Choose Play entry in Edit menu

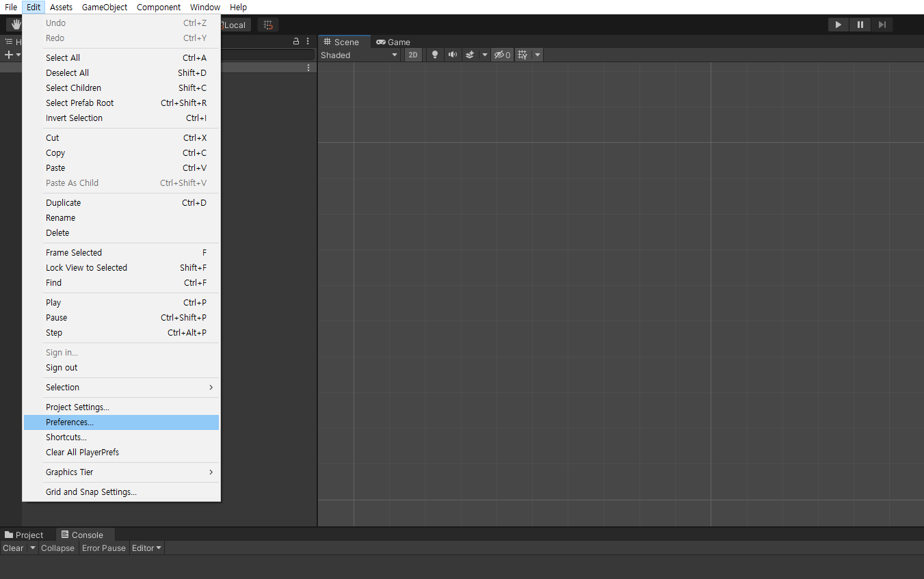tap(121, 302)
